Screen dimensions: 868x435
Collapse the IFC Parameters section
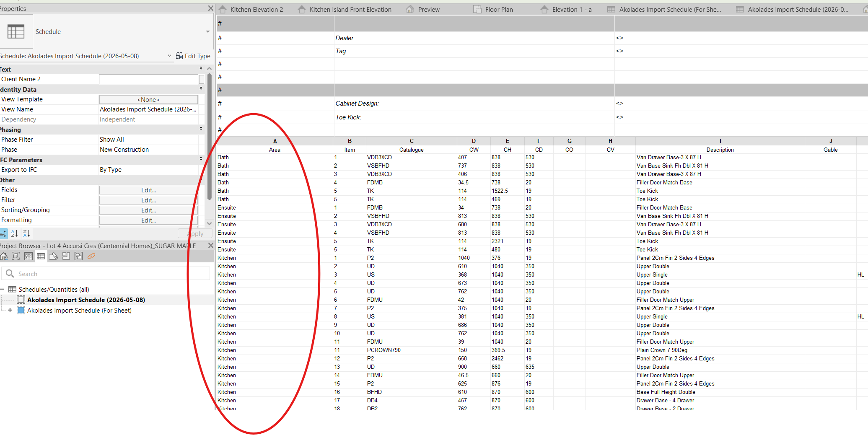201,159
